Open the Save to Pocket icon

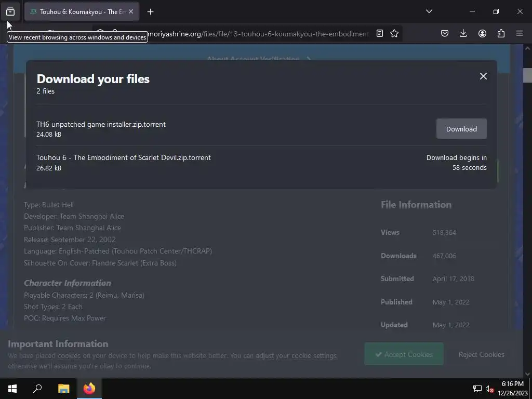pos(445,33)
